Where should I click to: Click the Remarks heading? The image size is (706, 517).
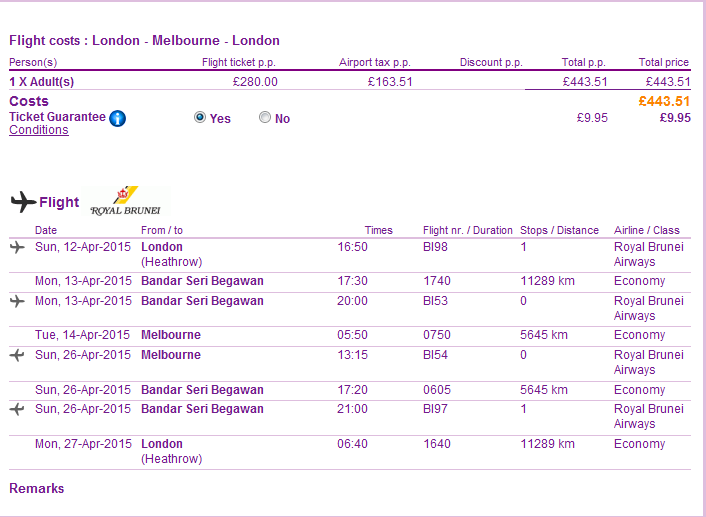pyautogui.click(x=37, y=489)
